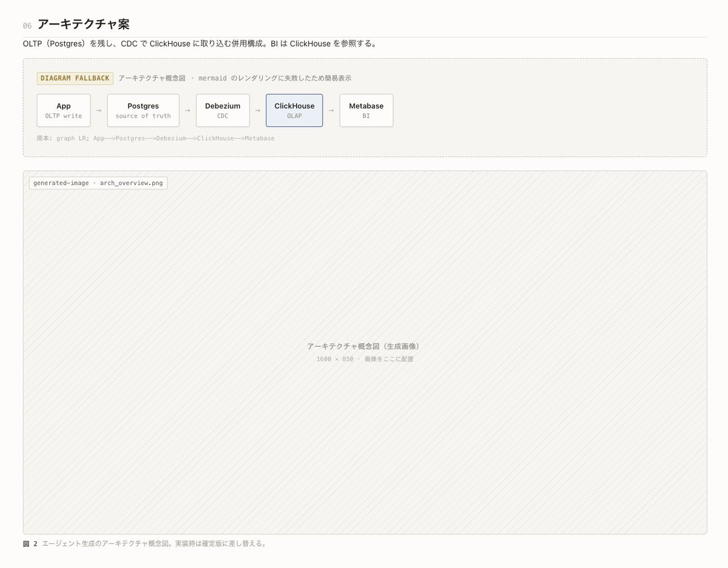Click the 1600 × 850 placeholder size text
The image size is (728, 568).
click(x=365, y=359)
